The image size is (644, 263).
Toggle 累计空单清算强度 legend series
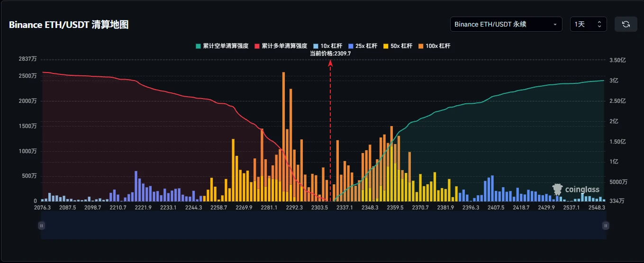tap(222, 46)
